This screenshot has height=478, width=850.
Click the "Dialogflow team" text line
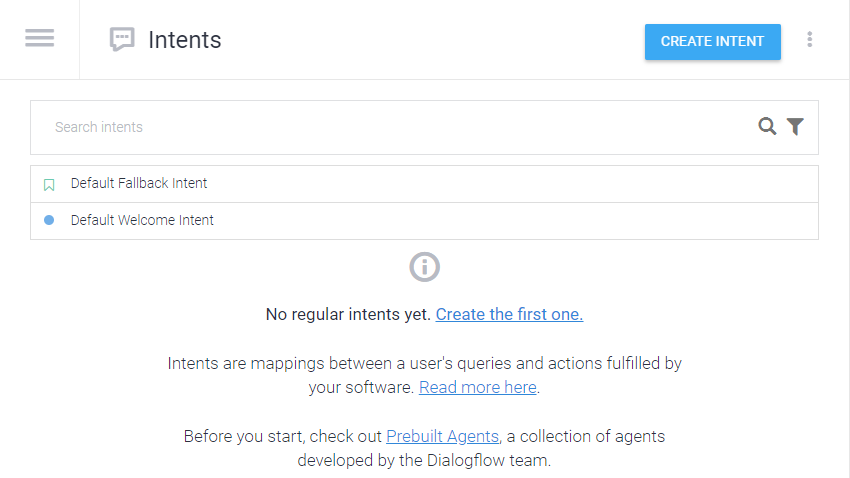pyautogui.click(x=424, y=461)
